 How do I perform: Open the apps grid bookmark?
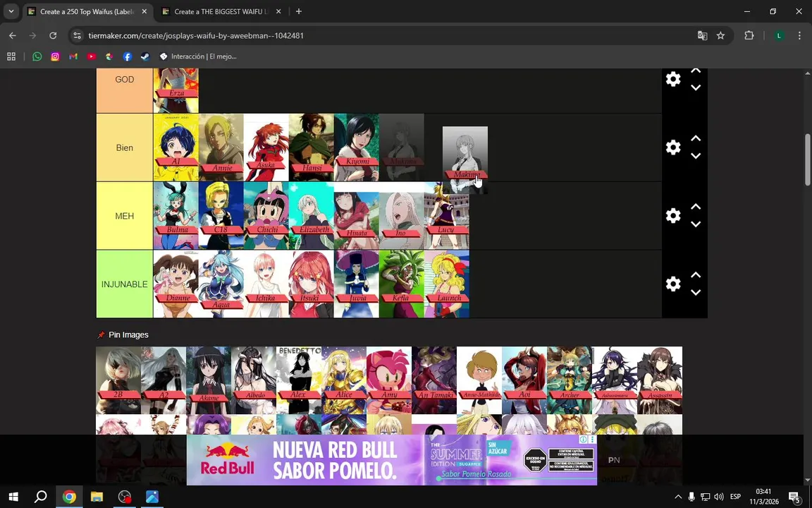coord(11,56)
